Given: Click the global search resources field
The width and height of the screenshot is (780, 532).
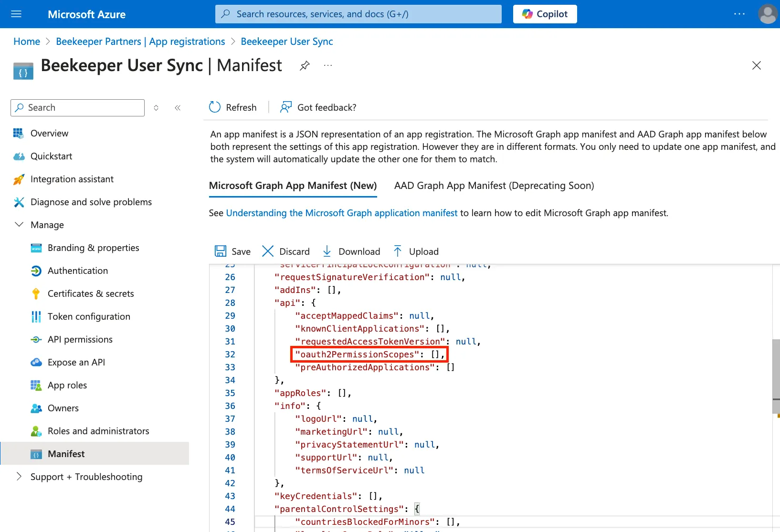Looking at the screenshot, I should [358, 14].
